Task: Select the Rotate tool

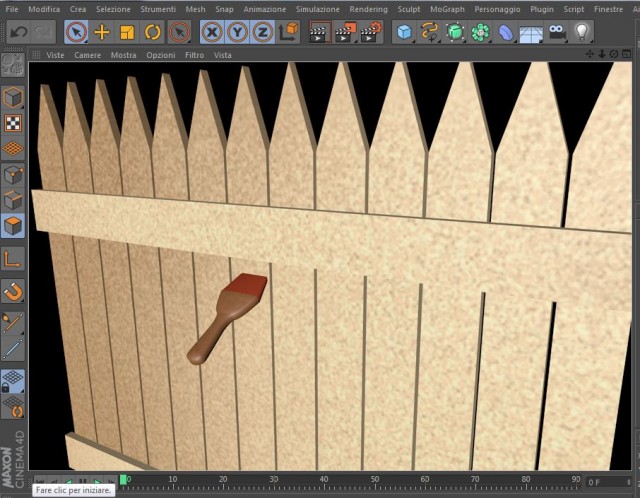Action: click(153, 32)
